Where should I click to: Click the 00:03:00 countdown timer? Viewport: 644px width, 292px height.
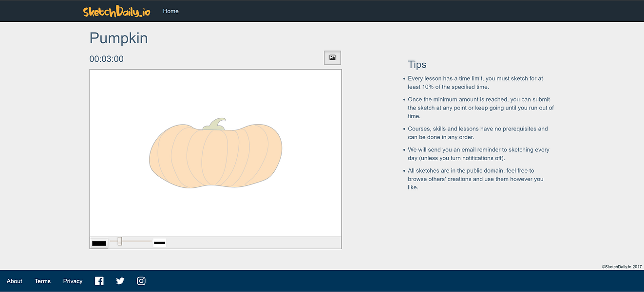[106, 58]
